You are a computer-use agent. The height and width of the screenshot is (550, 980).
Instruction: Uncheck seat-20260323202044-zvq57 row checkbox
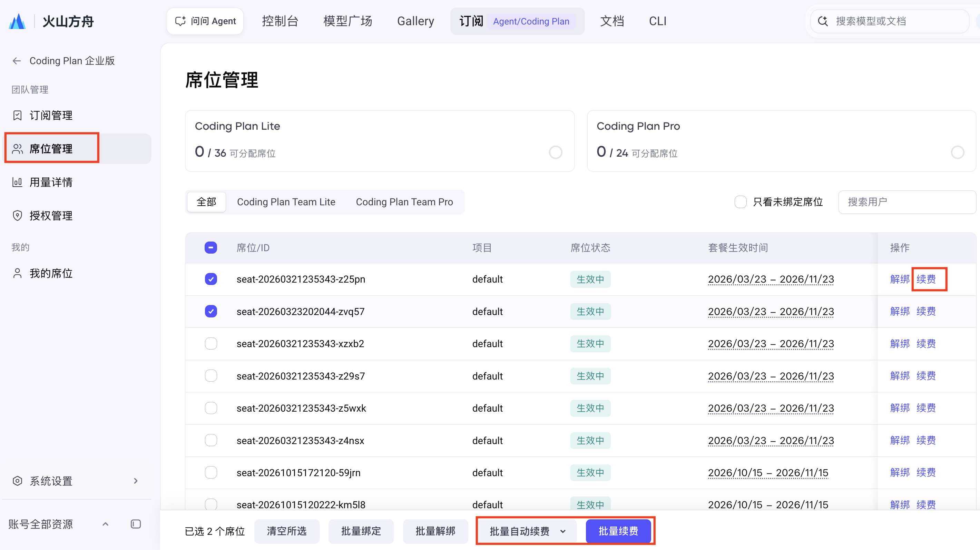point(211,312)
